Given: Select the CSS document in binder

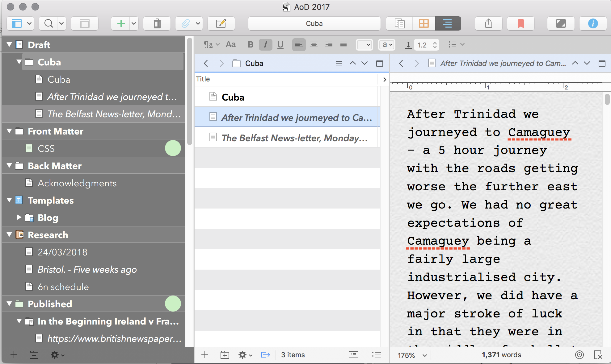Looking at the screenshot, I should click(x=93, y=148).
